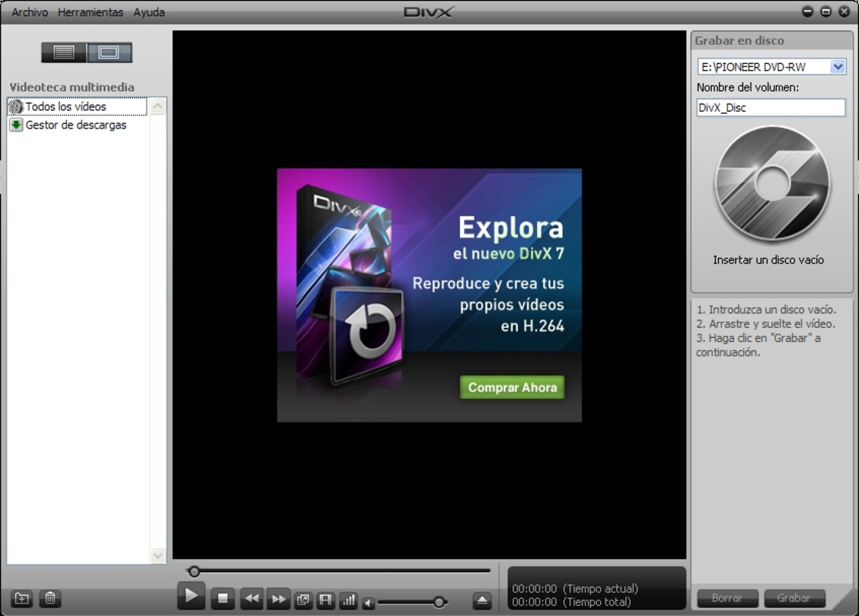The image size is (859, 616).
Task: Click Insertar un disco vacío text
Action: [x=768, y=259]
